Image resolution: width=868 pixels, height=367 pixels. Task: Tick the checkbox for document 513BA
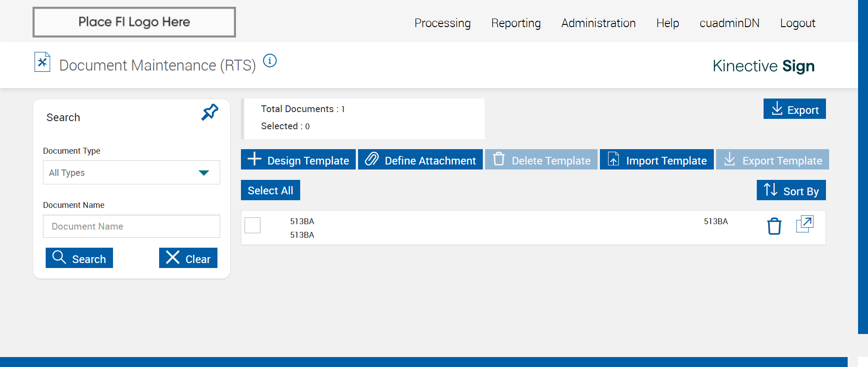pyautogui.click(x=253, y=225)
